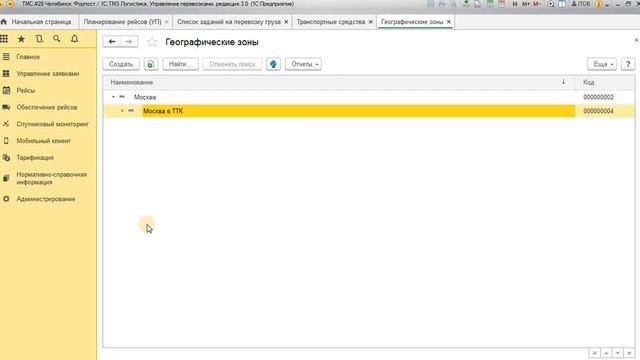Jump to list end with last bottom arrow
Image resolution: width=640 pixels, height=360 pixels.
click(x=629, y=353)
